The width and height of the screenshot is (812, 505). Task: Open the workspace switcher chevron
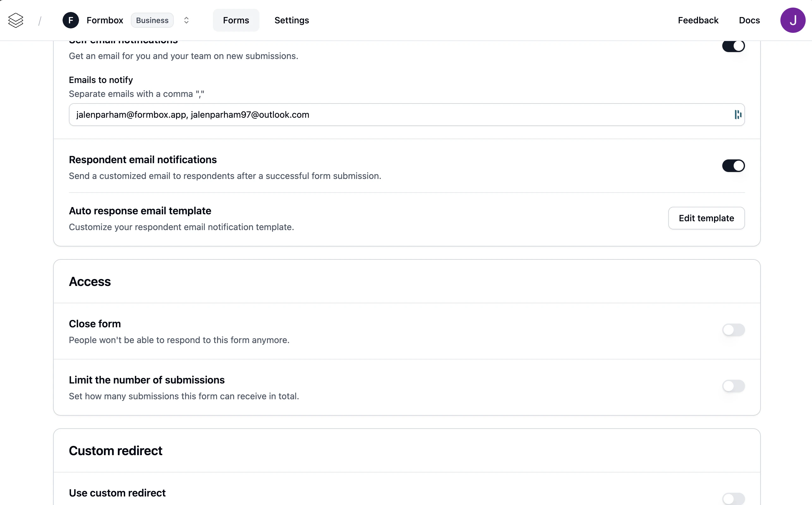186,21
